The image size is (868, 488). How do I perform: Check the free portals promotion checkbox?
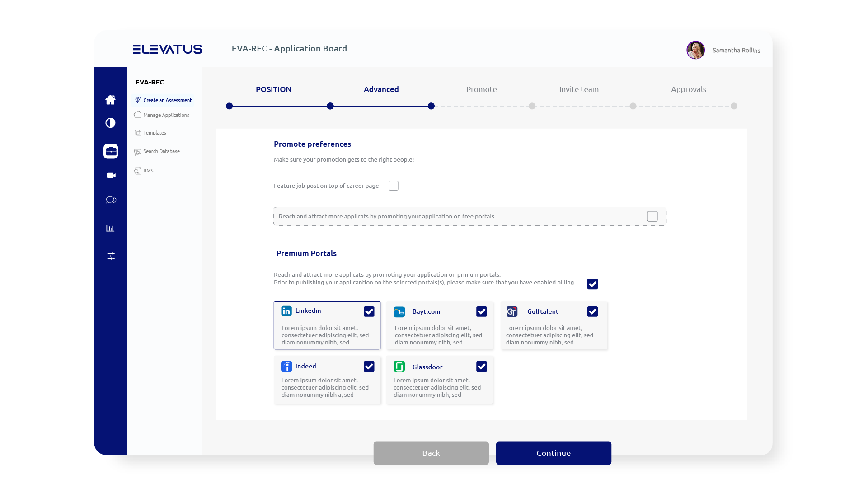click(652, 217)
